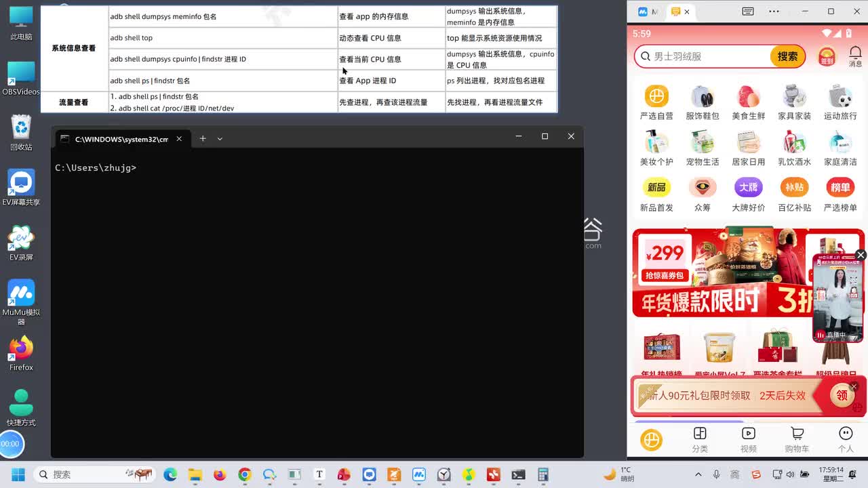Screen dimensions: 868x488
Task: Open the 乳饮酒水 category
Action: point(794,142)
